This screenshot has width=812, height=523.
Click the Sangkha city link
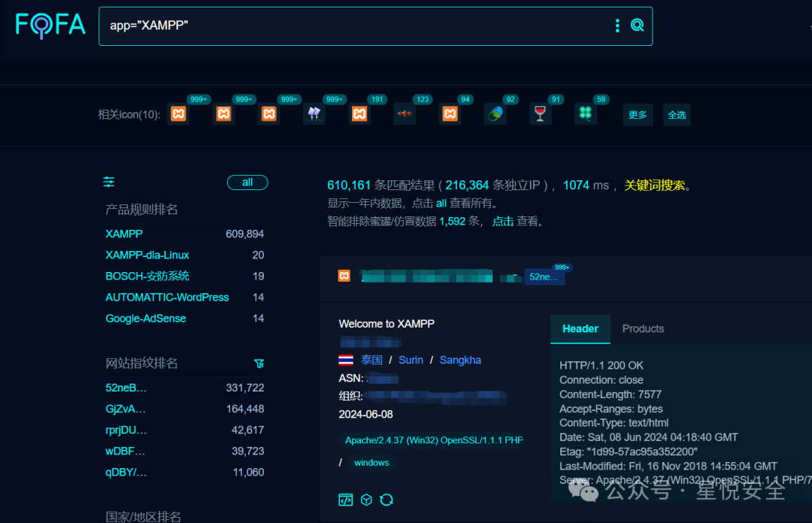click(x=460, y=360)
